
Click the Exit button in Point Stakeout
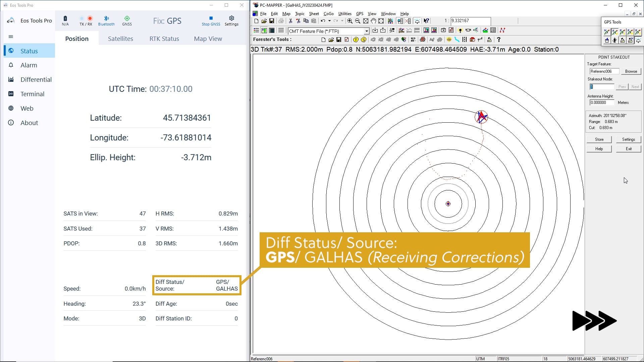pos(628,148)
